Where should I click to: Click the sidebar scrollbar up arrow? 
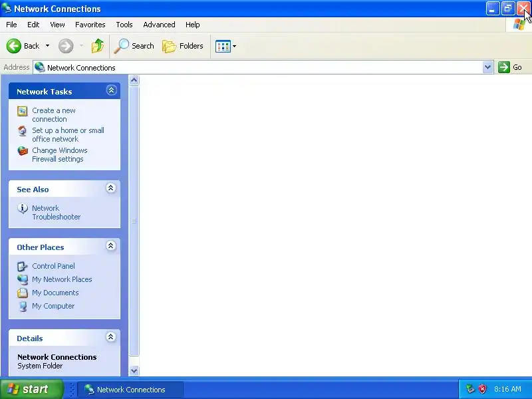(x=134, y=80)
